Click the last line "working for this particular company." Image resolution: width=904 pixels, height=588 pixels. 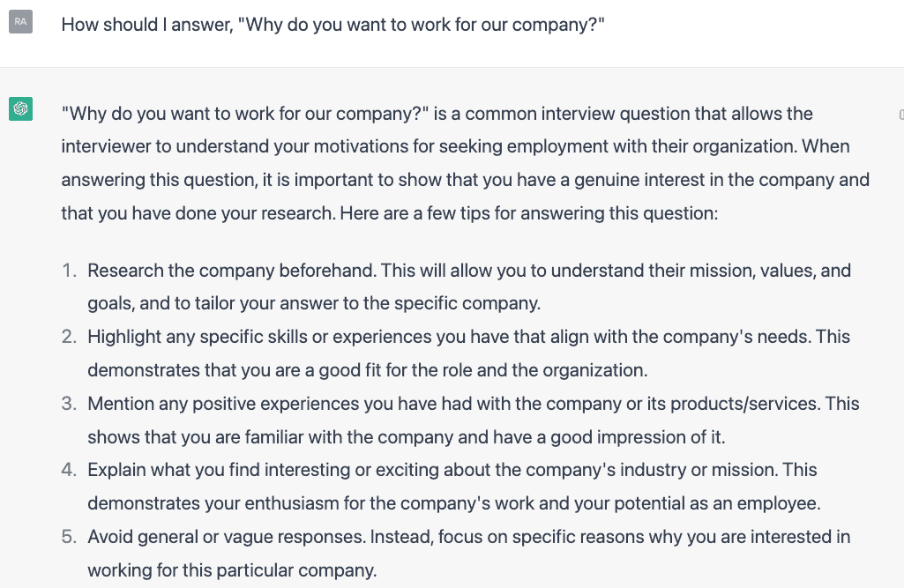coord(232,570)
